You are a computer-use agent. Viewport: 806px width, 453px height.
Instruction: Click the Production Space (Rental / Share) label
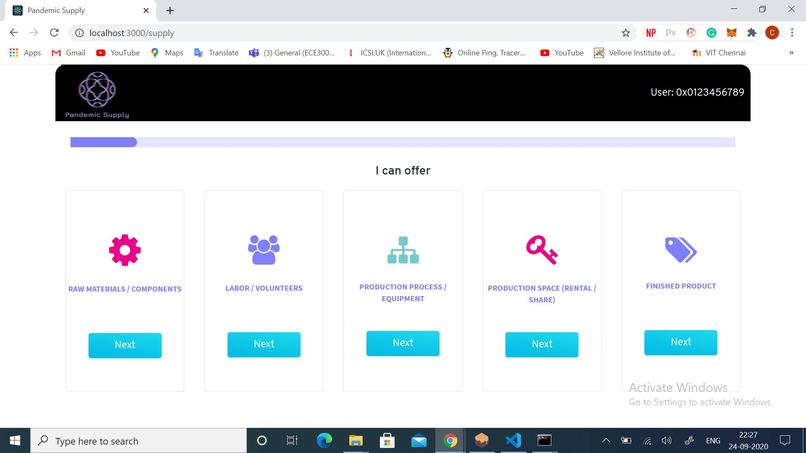click(542, 294)
